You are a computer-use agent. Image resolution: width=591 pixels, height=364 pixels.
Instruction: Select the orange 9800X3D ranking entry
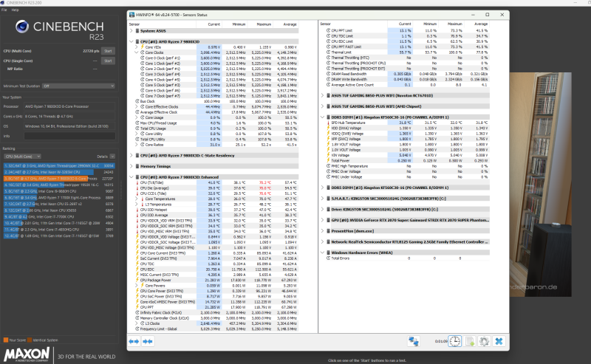click(59, 179)
